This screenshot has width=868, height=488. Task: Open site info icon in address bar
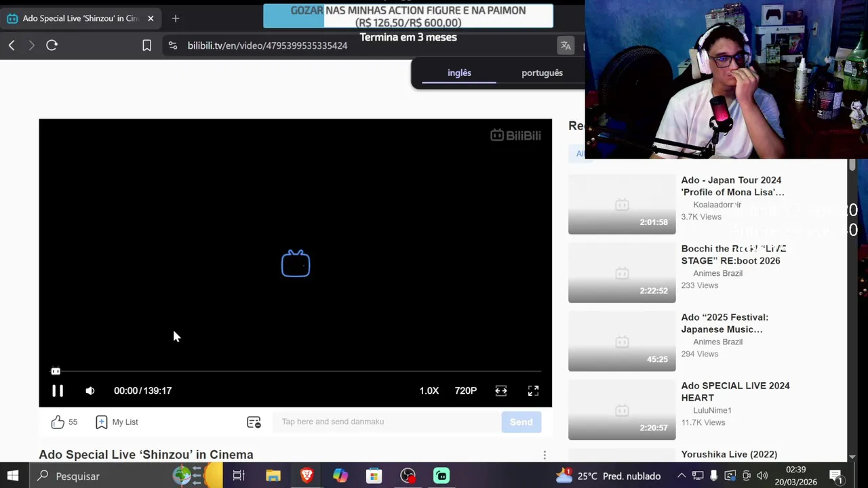(x=173, y=45)
